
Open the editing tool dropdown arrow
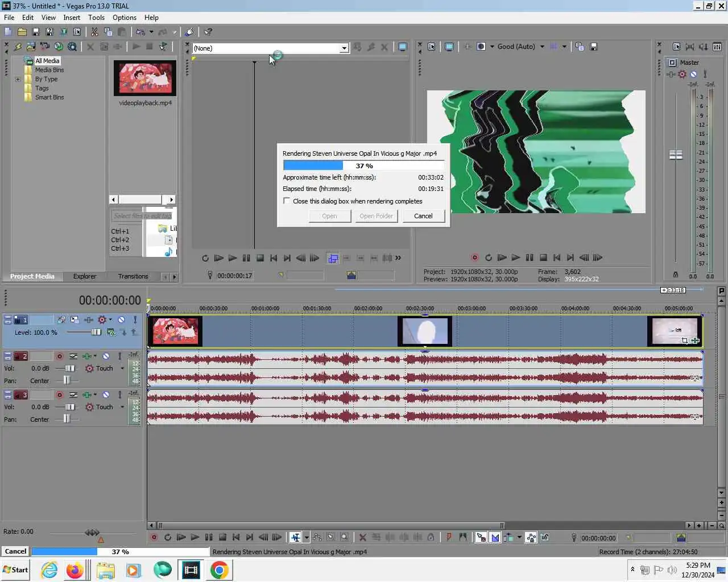[307, 537]
